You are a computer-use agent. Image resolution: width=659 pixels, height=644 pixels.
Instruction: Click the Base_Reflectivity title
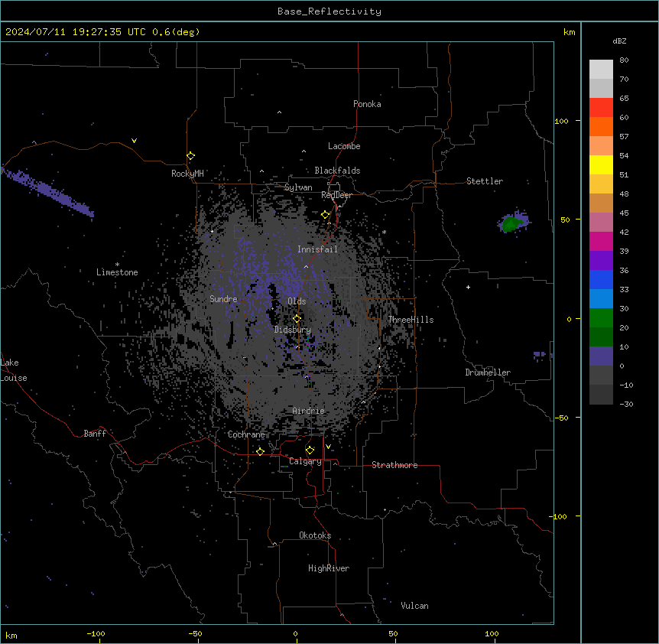pyautogui.click(x=329, y=11)
